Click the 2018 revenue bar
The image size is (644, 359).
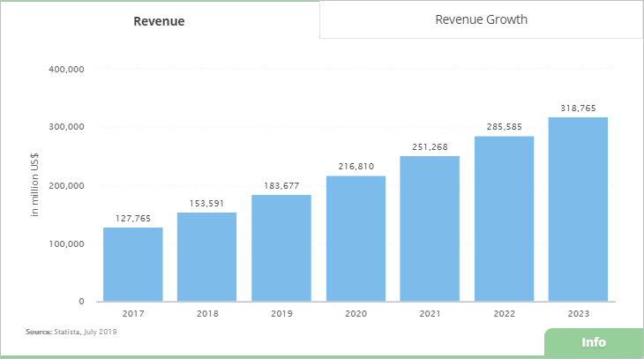207,257
